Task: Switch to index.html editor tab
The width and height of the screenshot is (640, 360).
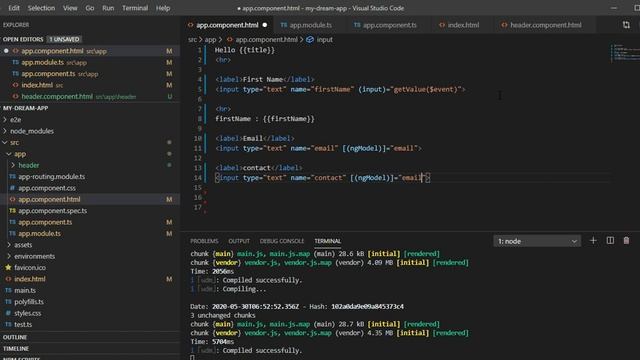Action: (463, 25)
